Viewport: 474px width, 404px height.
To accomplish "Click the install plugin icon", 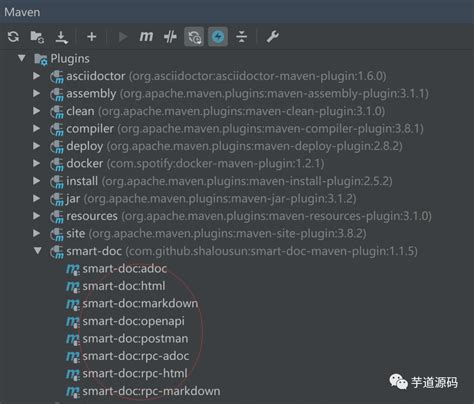I will pyautogui.click(x=57, y=182).
